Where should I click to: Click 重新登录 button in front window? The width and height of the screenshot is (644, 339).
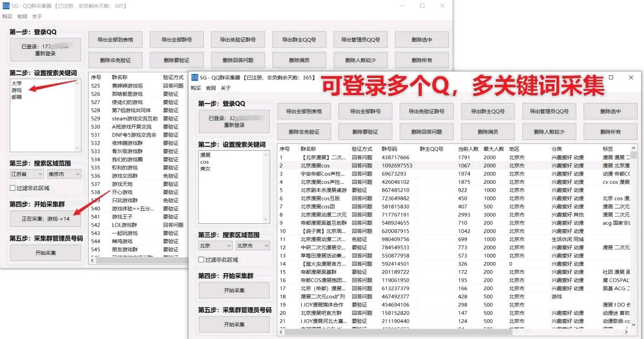[x=234, y=121]
